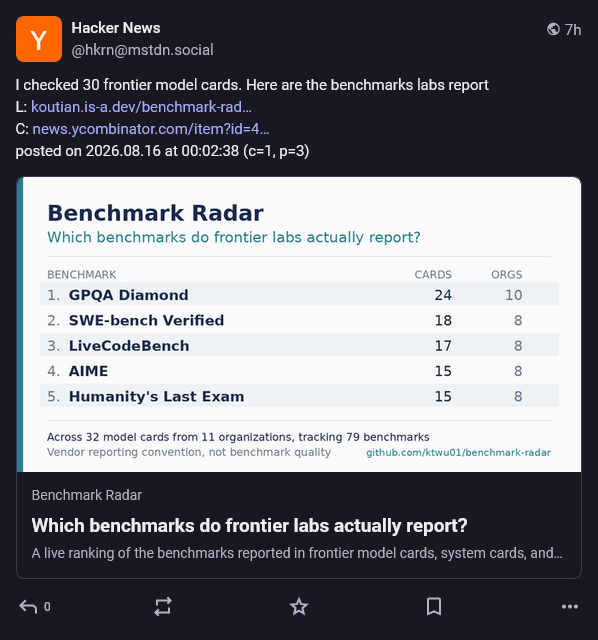Viewport: 598px width, 640px height.
Task: Open the Benchmark Radar preview image
Action: click(299, 324)
